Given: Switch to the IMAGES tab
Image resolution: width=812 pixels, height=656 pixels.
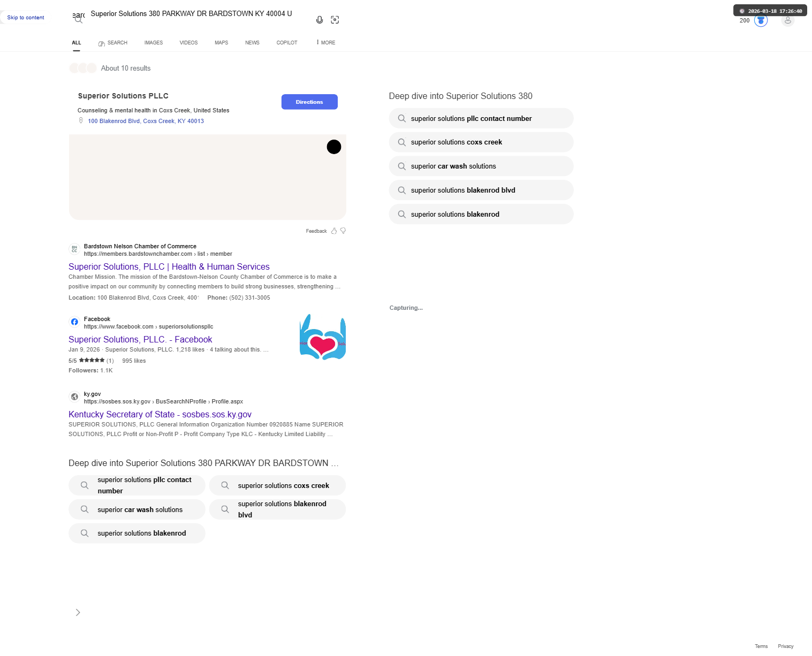Looking at the screenshot, I should [x=154, y=43].
